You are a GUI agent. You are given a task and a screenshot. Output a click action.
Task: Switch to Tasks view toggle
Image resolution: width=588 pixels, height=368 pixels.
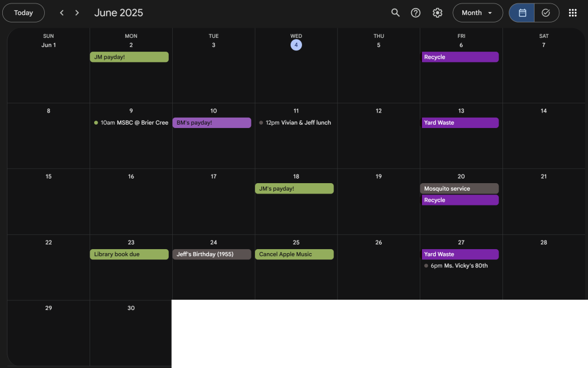[x=546, y=13]
